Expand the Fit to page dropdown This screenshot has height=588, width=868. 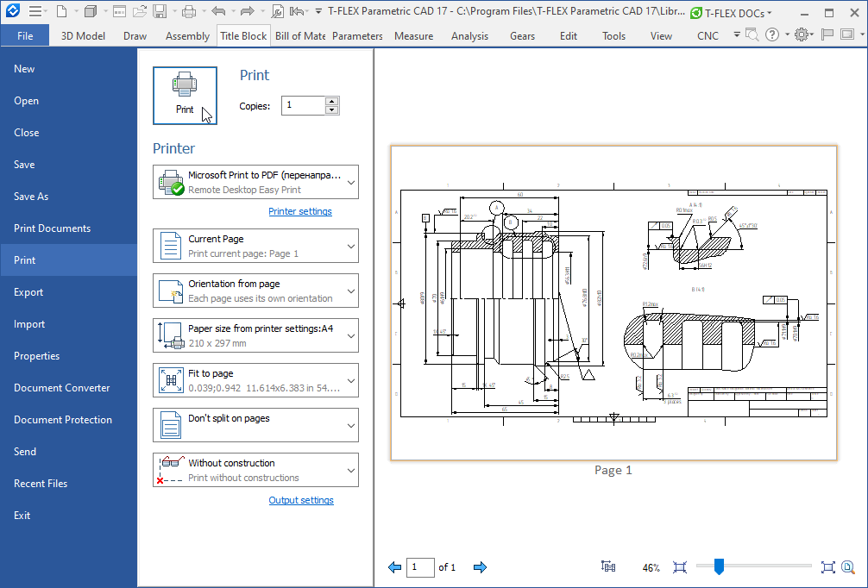[351, 380]
